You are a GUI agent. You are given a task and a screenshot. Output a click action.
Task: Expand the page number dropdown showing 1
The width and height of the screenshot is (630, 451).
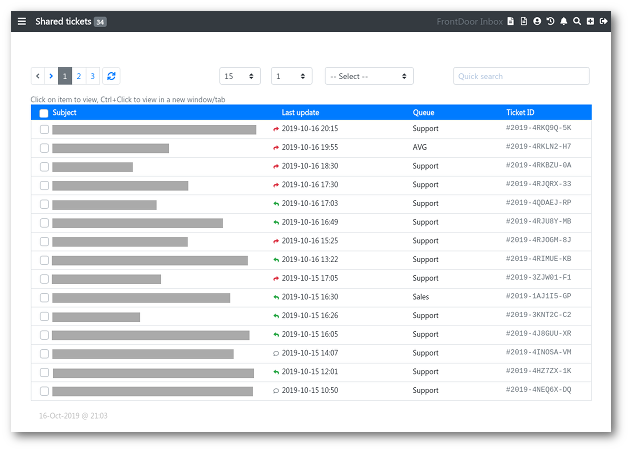(291, 76)
